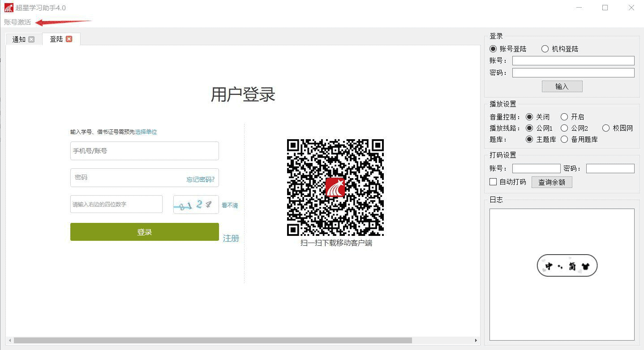The height and width of the screenshot is (350, 644).
Task: Select 公网2 playback line
Action: [x=564, y=128]
